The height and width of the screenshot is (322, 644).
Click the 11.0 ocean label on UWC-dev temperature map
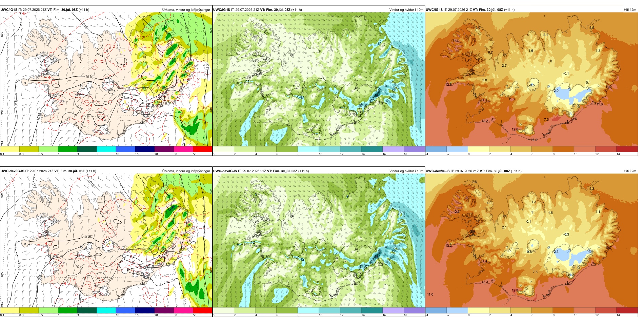click(430, 294)
